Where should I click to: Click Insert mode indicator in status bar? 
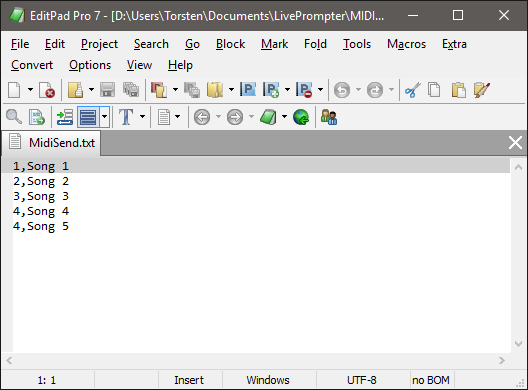[x=189, y=380]
